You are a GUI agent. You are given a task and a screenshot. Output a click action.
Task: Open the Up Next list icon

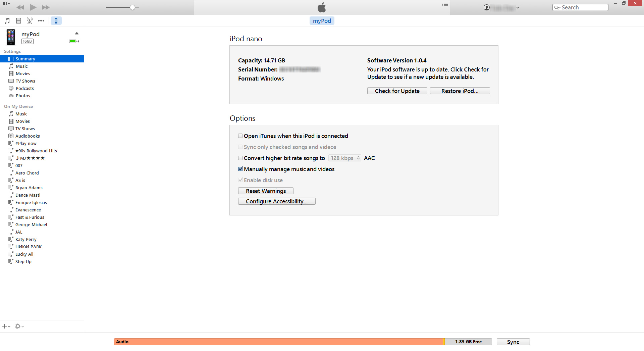(445, 4)
